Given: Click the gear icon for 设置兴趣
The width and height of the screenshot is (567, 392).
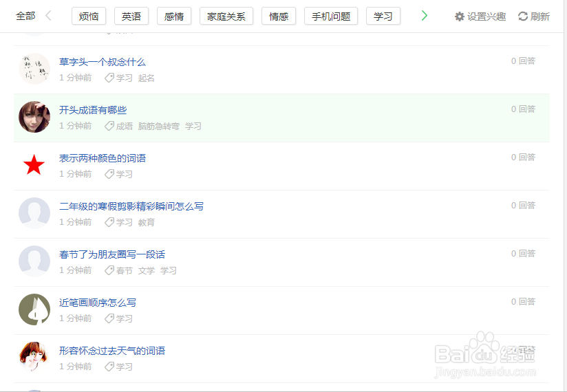Looking at the screenshot, I should pyautogui.click(x=460, y=17).
